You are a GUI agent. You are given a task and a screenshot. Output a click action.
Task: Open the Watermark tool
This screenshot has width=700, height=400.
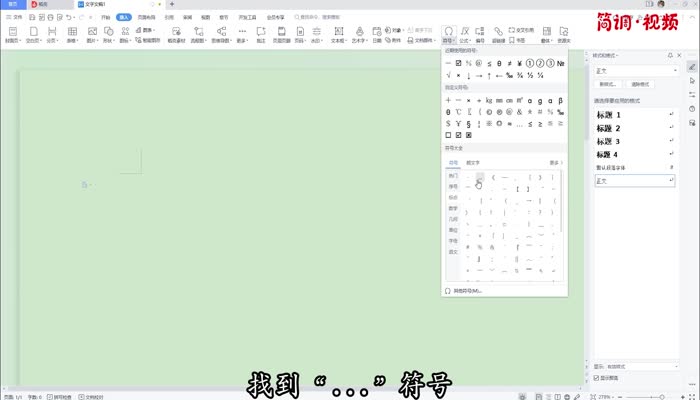point(317,35)
